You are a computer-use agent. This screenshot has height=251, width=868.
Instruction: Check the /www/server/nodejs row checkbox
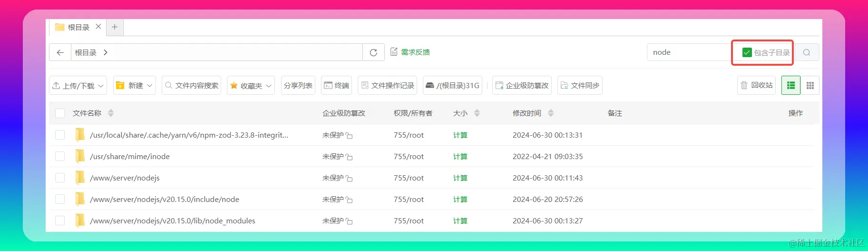60,178
